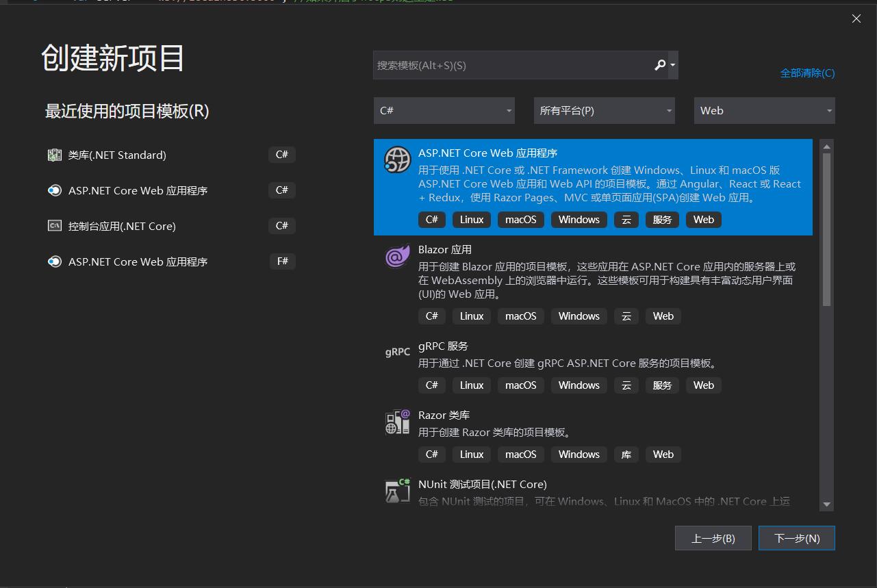Click the 类库(.NET Standard) recent template icon
Screen dimensions: 877x588
(54, 155)
